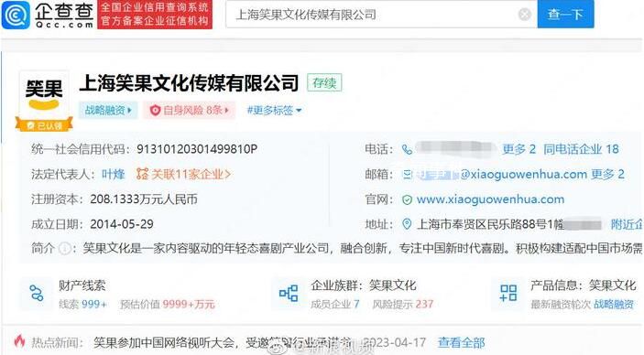This screenshot has width=644, height=355.
Task: Open 预估价值 9999+万元 value
Action: 167,304
